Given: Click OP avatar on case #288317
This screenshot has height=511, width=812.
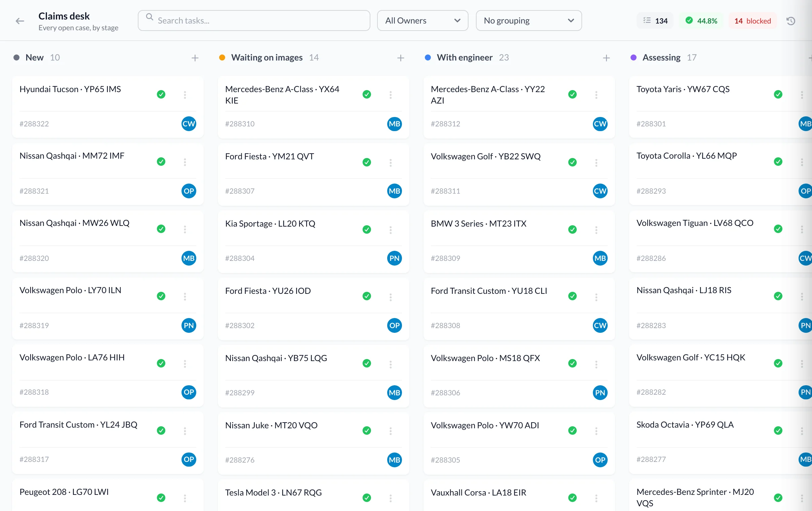Looking at the screenshot, I should (x=189, y=459).
